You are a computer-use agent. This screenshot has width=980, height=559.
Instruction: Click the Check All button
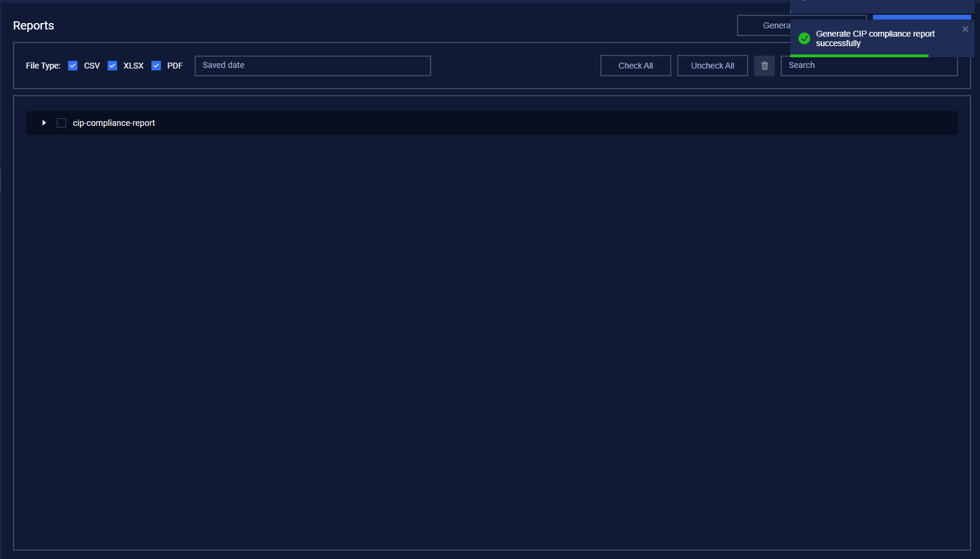(x=636, y=66)
